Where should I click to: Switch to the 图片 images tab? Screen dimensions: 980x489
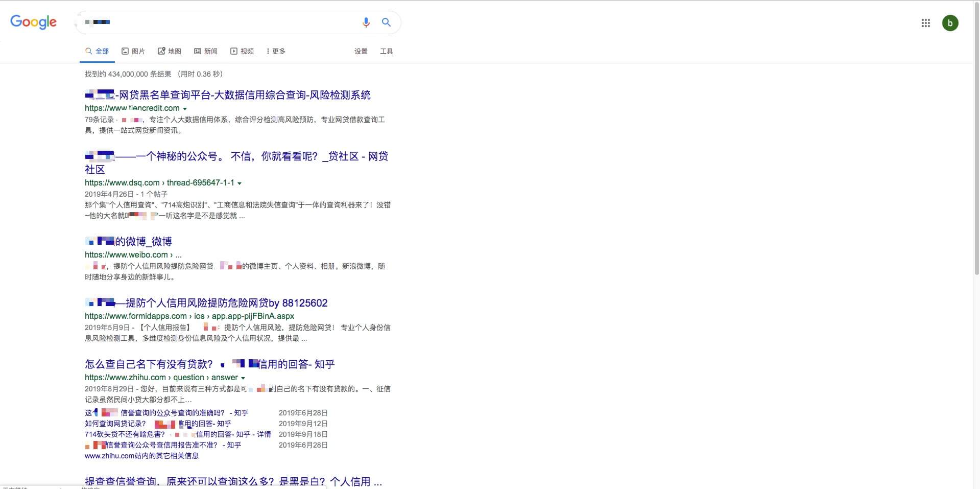tap(133, 51)
